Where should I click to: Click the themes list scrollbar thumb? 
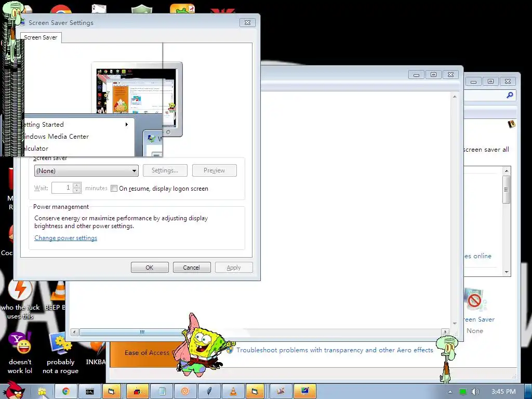pyautogui.click(x=506, y=189)
